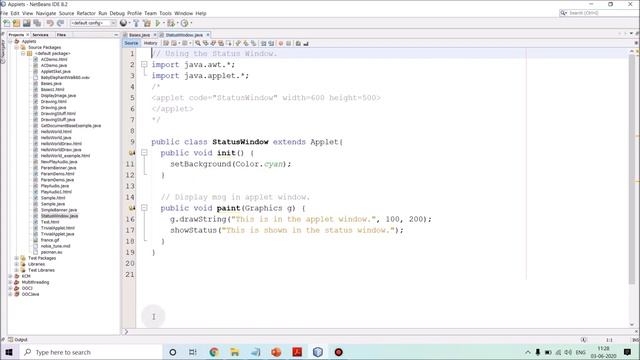Image resolution: width=640 pixels, height=360 pixels.
Task: Click the Task View taskbar icon
Action: tap(193, 352)
